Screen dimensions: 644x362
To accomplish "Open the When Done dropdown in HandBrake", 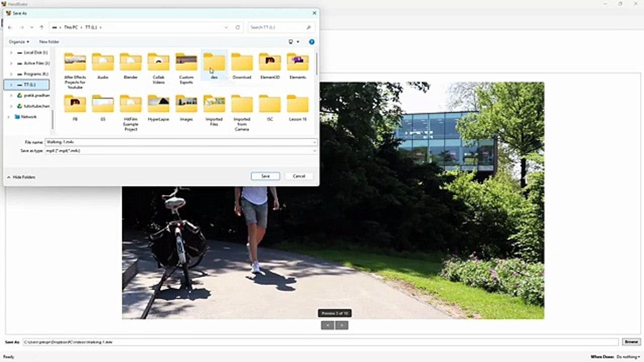I will click(628, 356).
